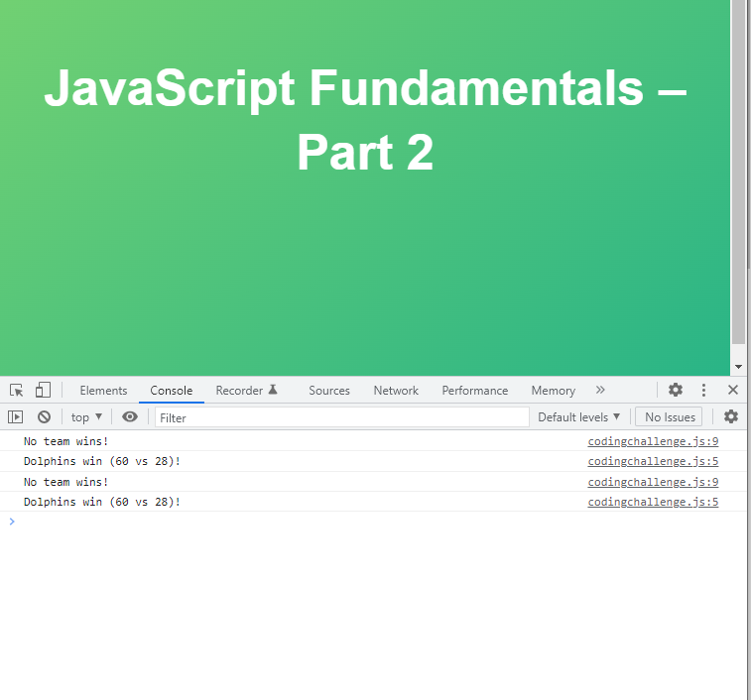Activate the inspect element selector icon
The width and height of the screenshot is (751, 700).
coord(16,391)
